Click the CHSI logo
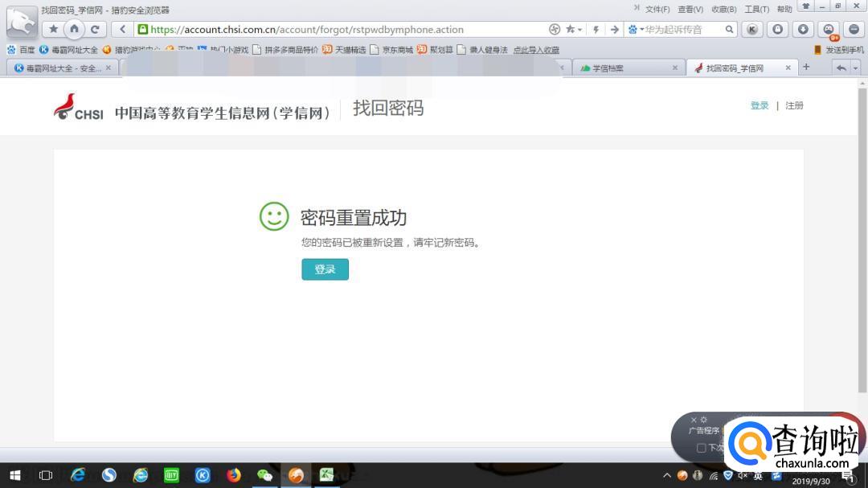 (78, 107)
